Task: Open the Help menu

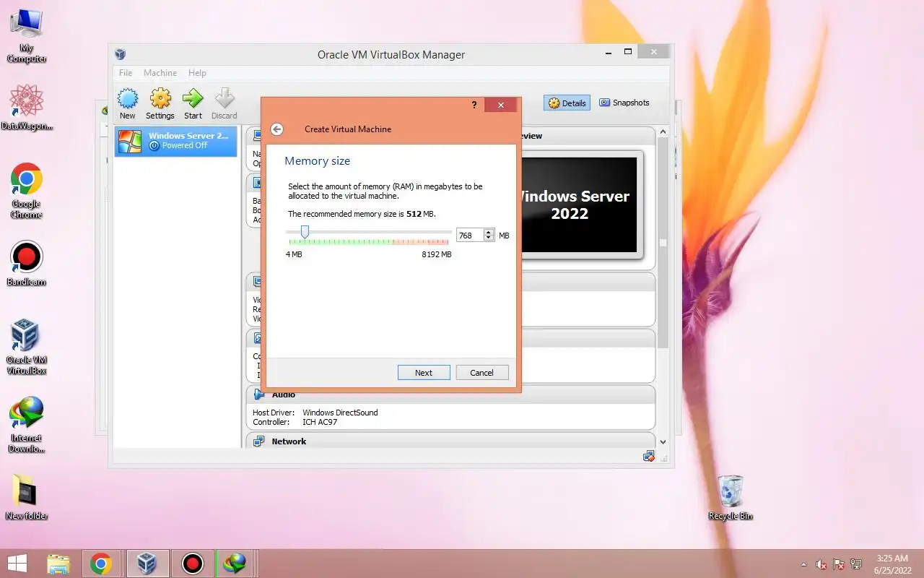Action: click(x=197, y=73)
